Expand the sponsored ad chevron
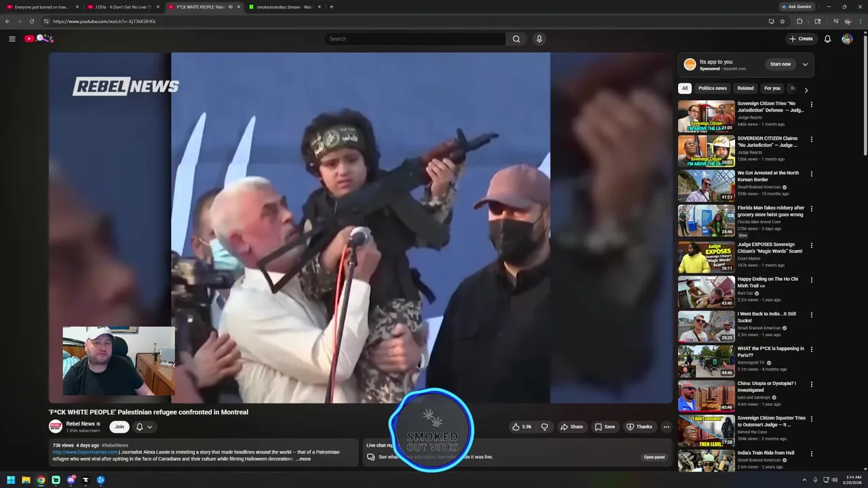Viewport: 868px width, 488px height. [x=805, y=64]
